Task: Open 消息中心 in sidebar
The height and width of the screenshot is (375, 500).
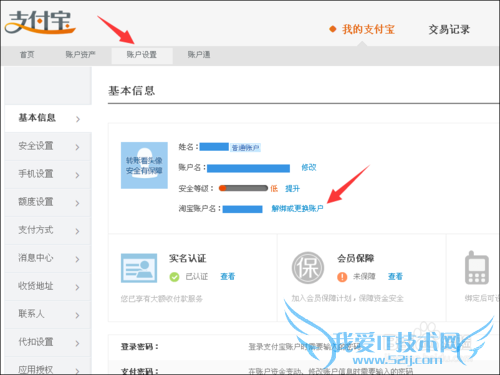Action: (x=48, y=258)
